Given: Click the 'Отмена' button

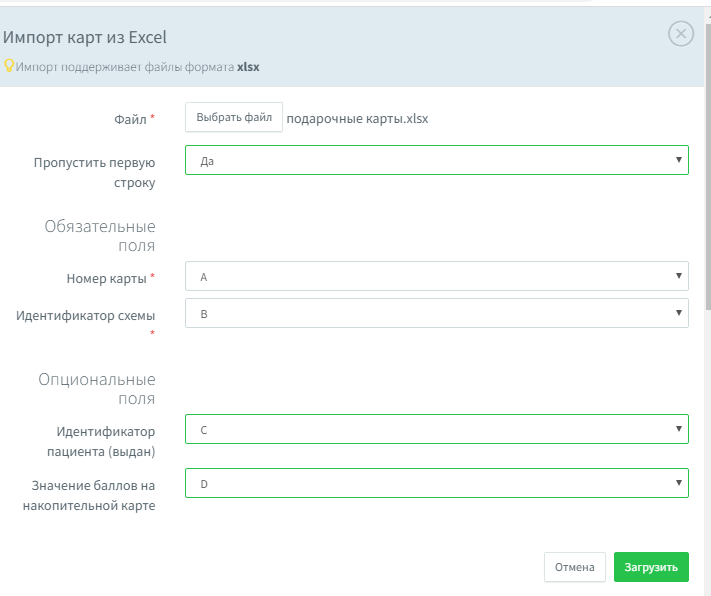Looking at the screenshot, I should click(575, 567).
